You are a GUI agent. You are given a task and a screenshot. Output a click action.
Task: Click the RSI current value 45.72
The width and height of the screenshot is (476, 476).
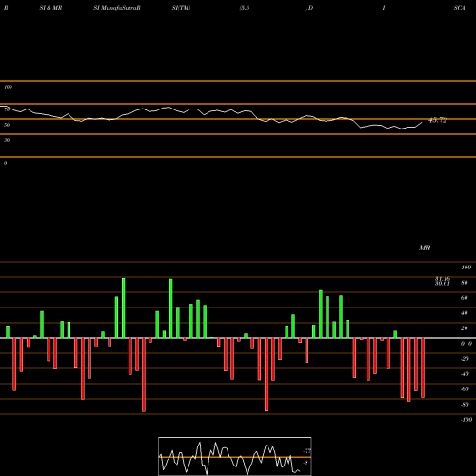click(x=438, y=120)
